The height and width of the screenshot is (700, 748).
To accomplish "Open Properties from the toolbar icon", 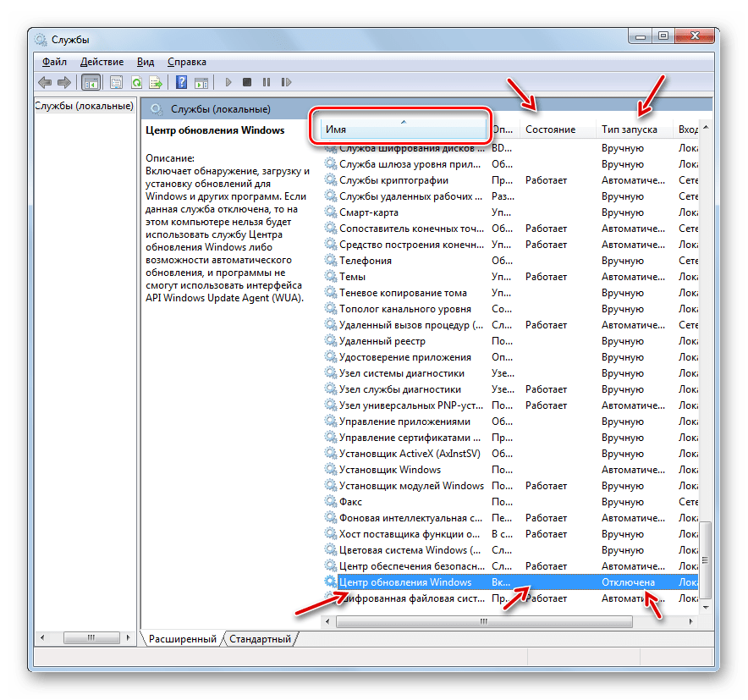I will tap(116, 83).
